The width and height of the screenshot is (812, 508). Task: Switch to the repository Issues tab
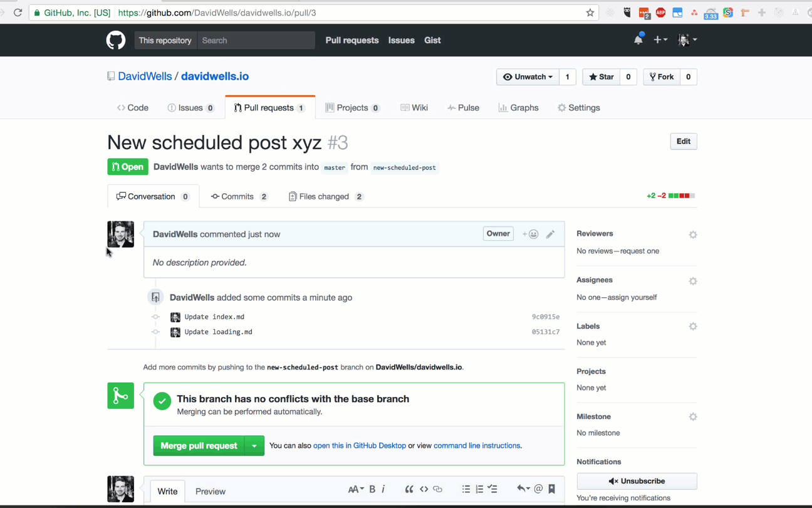pyautogui.click(x=191, y=108)
